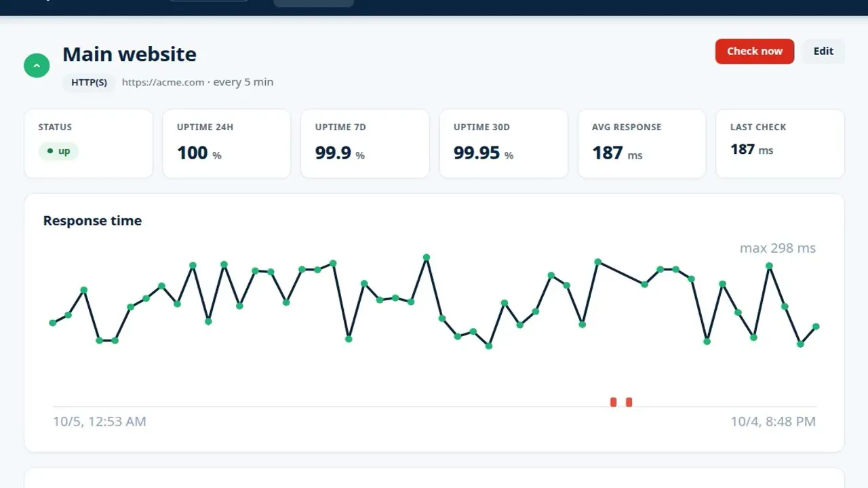868x488 pixels.
Task: Click the green up-arrow status icon beside Main website
Action: click(37, 66)
